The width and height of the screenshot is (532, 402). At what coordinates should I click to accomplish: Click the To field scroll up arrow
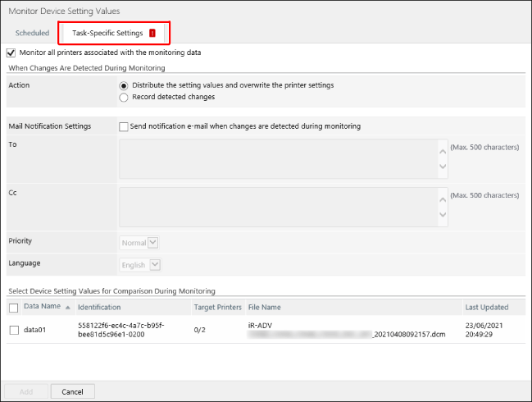point(443,148)
